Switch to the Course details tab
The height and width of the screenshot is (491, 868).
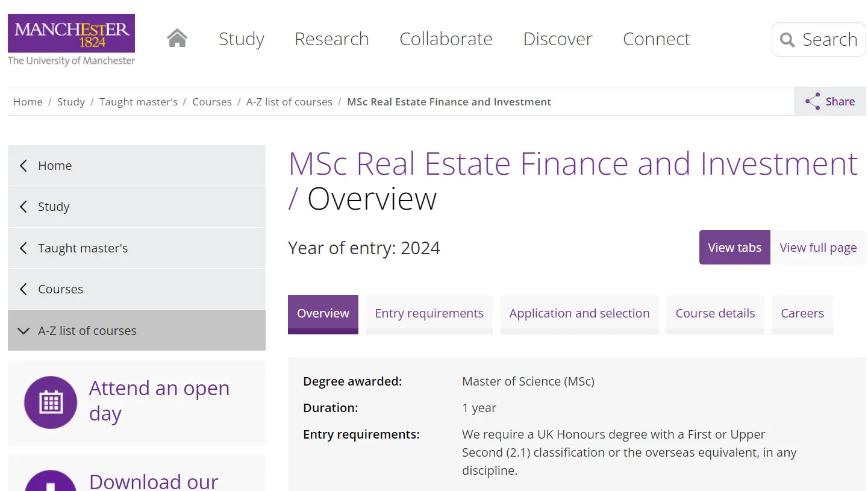[x=715, y=313]
